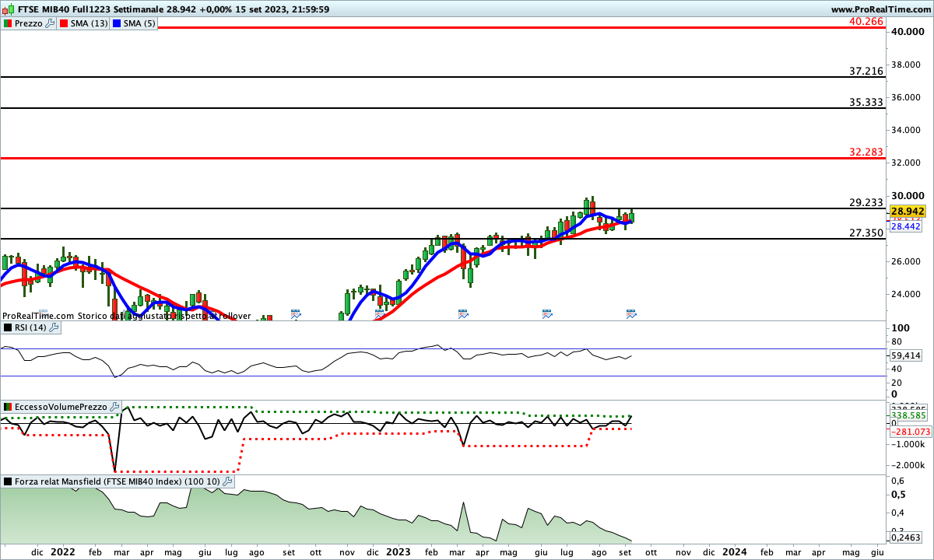The image size is (934, 560).
Task: Click the red SMA (13) color square
Action: (65, 23)
